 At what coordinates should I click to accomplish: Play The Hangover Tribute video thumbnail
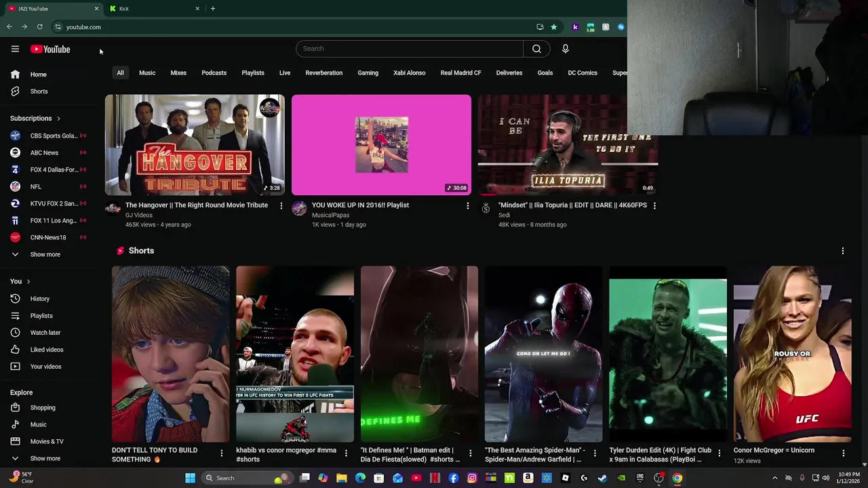pyautogui.click(x=195, y=145)
